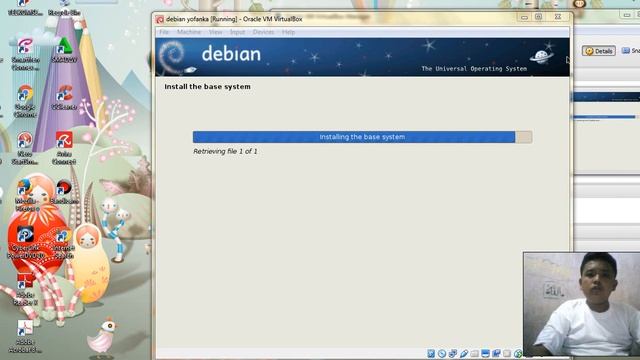Click the network adapters status icon
The width and height of the screenshot is (640, 360).
[453, 353]
